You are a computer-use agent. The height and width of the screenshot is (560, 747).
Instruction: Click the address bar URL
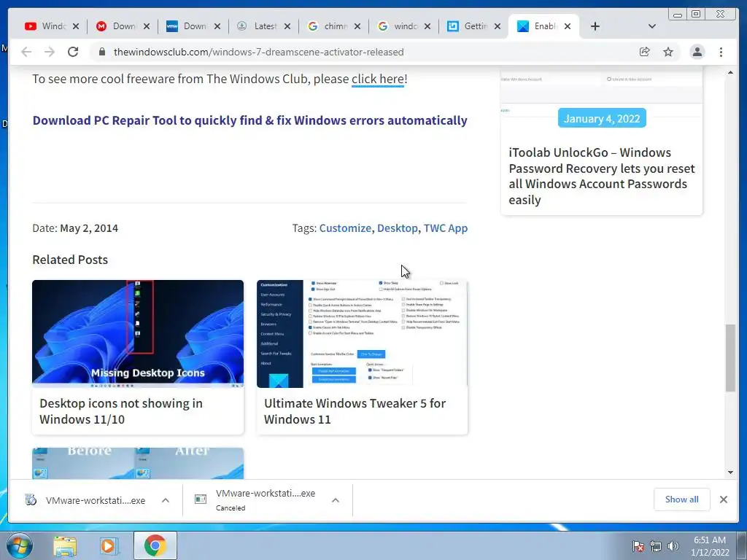[259, 52]
